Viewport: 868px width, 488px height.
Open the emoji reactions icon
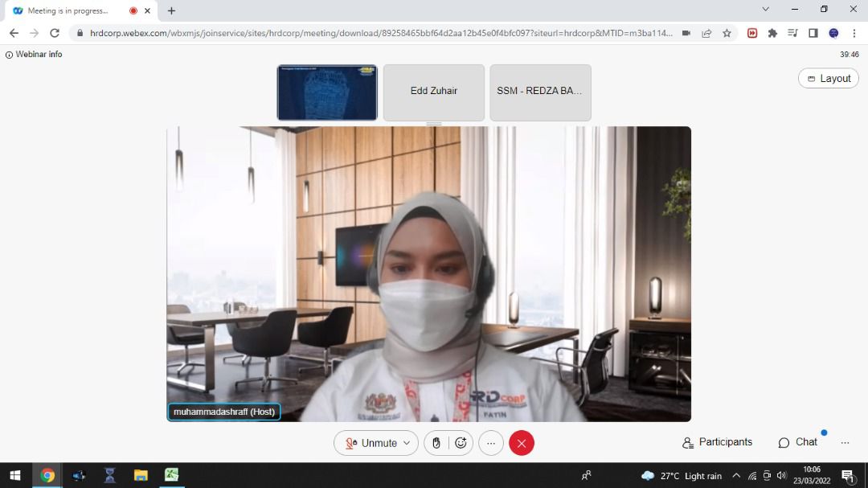[461, 443]
